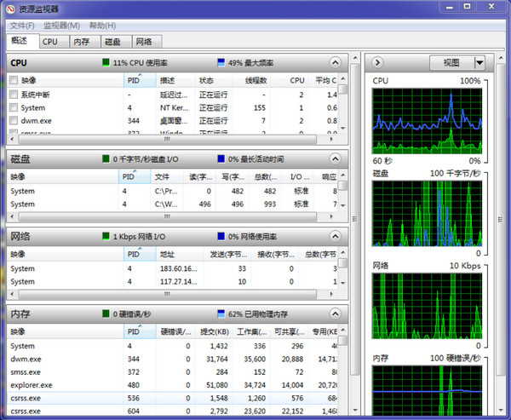Click the Resource Monitor title bar icon
Viewport: 511px width, 420px height.
10,9
